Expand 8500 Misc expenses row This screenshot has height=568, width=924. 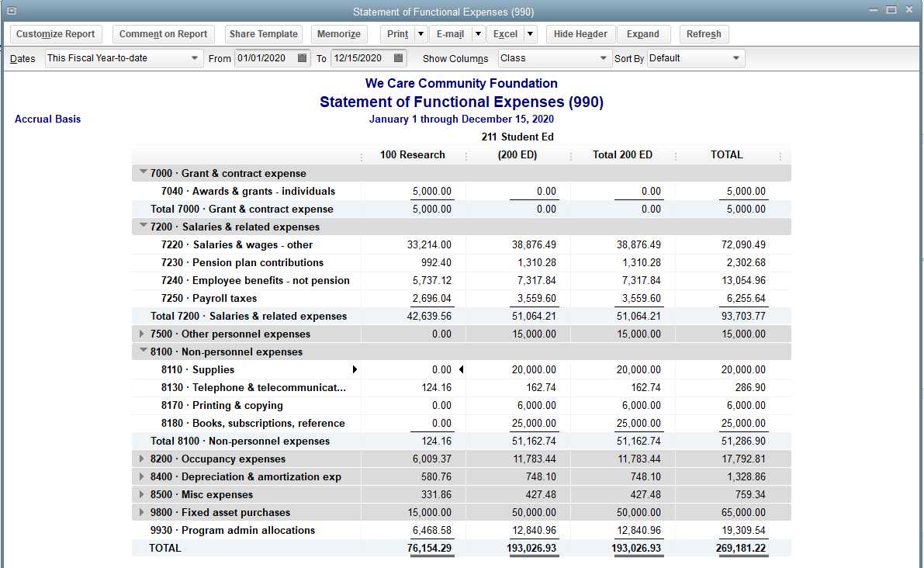[141, 494]
